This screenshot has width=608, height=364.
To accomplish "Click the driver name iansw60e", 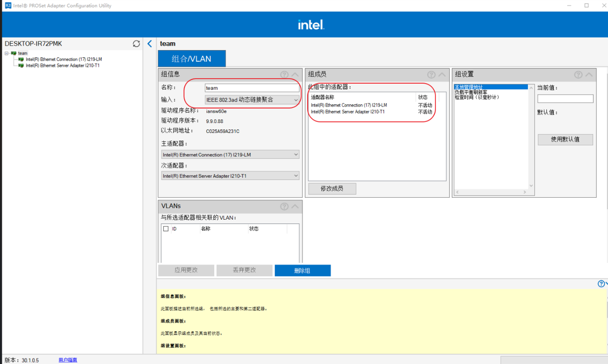I will (x=216, y=111).
